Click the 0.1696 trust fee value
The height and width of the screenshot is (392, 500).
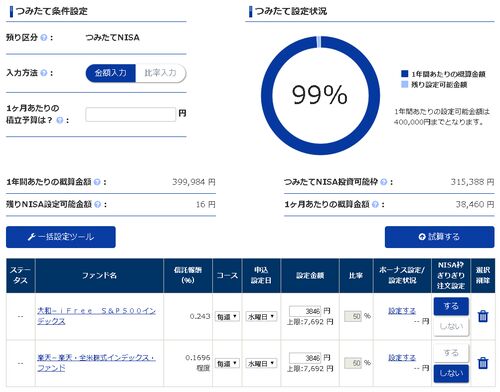click(198, 358)
